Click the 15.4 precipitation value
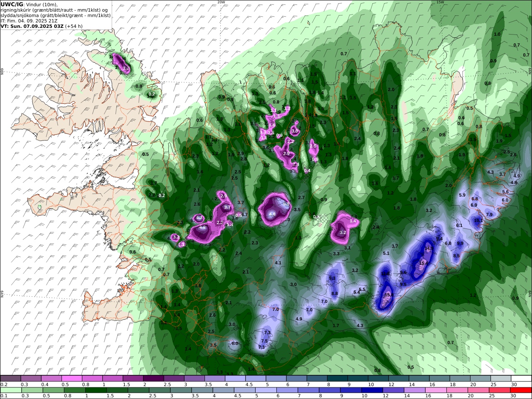The height and width of the screenshot is (399, 532). (424, 263)
